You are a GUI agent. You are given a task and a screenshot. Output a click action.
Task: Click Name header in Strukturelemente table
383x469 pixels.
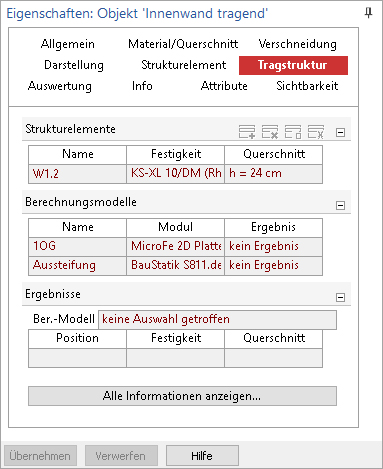pyautogui.click(x=77, y=154)
